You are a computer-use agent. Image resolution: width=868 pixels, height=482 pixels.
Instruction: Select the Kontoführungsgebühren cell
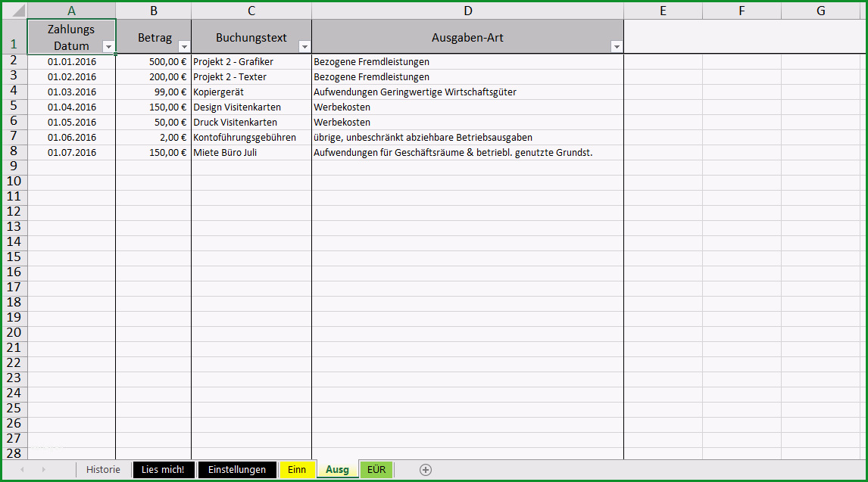(x=251, y=137)
